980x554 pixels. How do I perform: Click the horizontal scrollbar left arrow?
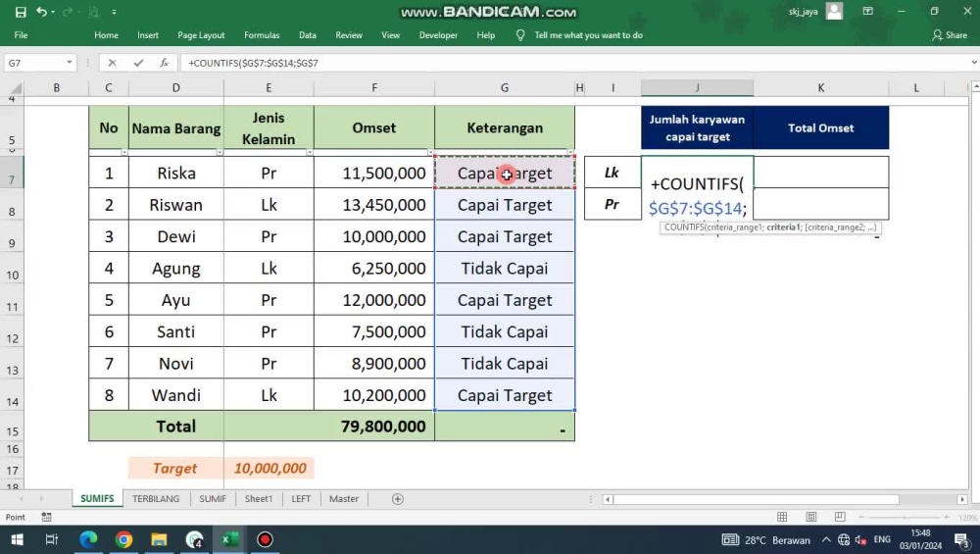pyautogui.click(x=608, y=499)
